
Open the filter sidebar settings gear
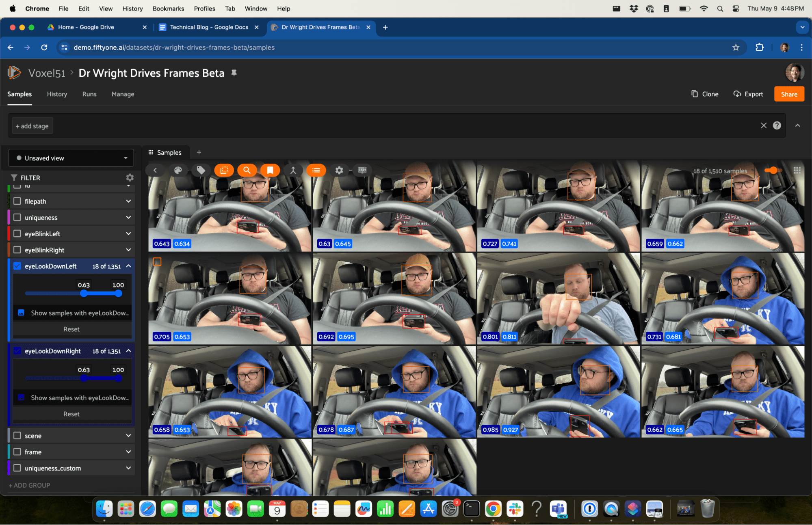(x=130, y=177)
